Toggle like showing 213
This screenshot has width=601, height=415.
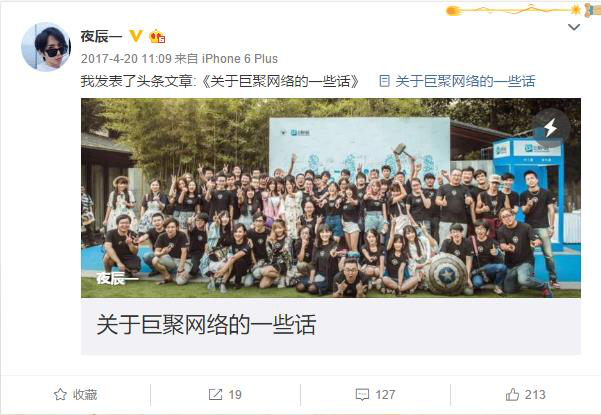(525, 394)
